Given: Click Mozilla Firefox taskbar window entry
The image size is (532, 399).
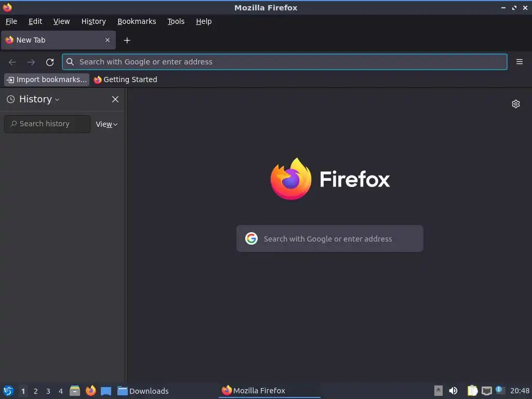Looking at the screenshot, I should pos(270,391).
